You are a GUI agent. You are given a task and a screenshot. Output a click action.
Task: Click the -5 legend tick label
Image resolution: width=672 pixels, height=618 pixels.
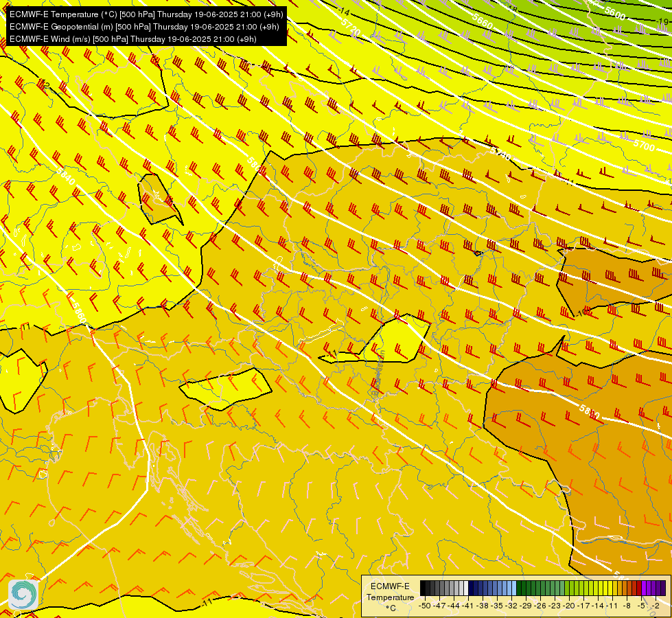coord(641,606)
